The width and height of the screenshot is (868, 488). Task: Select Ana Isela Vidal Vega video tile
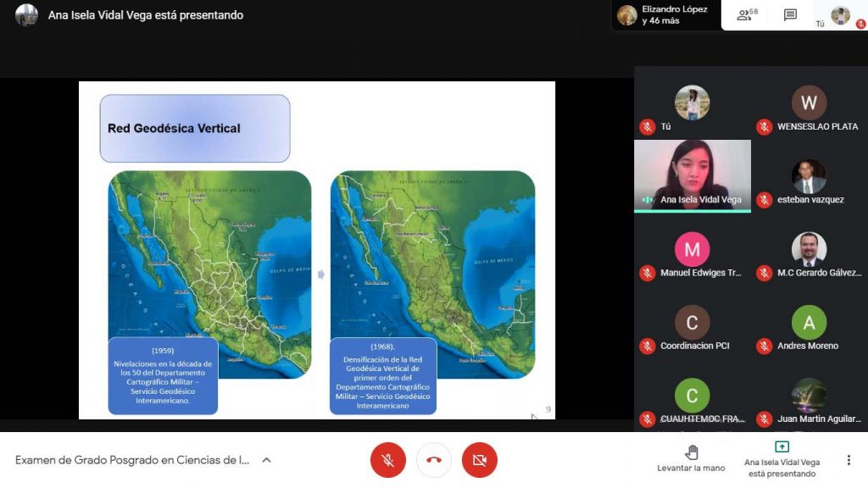coord(693,175)
